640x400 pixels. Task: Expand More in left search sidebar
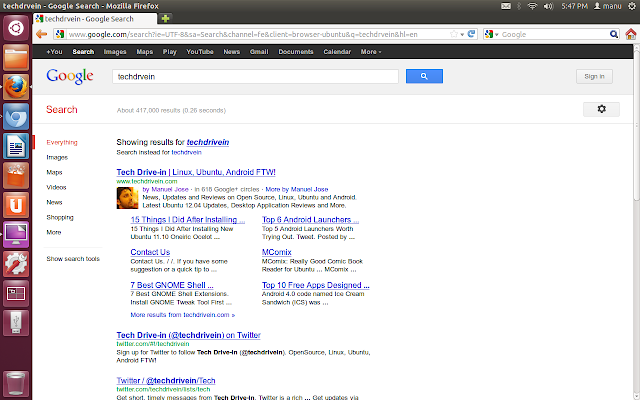click(x=54, y=232)
